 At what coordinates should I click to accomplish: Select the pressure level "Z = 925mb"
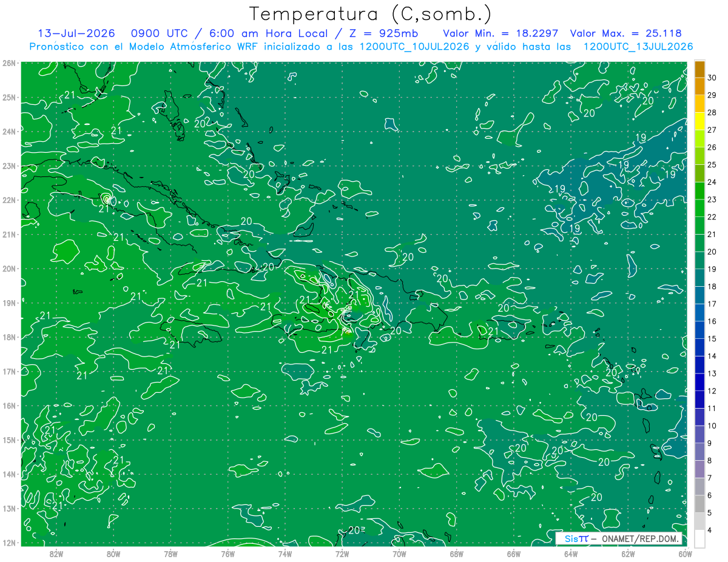click(x=383, y=34)
